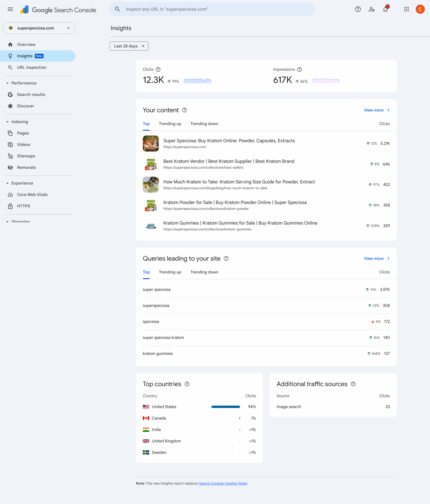This screenshot has height=504, width=430.
Task: Click the Impressions sparkline chart
Action: pos(326,81)
